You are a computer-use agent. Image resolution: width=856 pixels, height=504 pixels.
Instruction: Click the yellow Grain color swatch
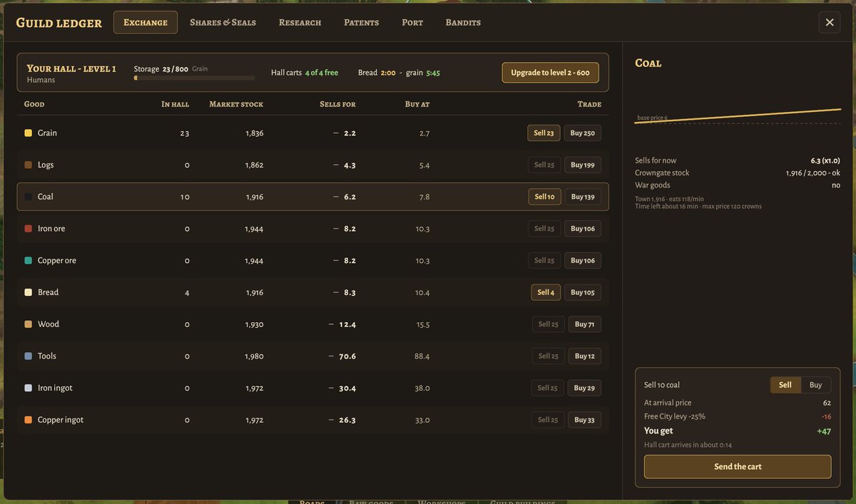tap(28, 133)
